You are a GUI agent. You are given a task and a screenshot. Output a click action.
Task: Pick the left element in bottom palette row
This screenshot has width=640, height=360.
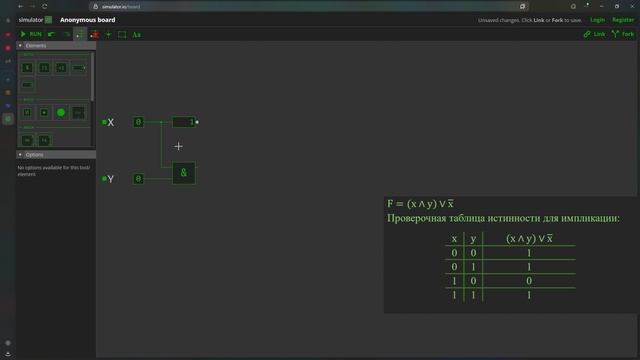click(x=27, y=140)
